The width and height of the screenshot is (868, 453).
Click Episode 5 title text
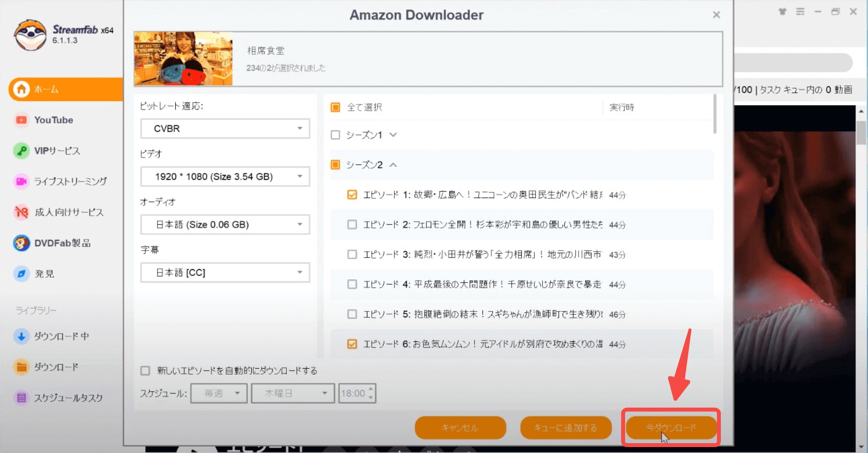[482, 314]
